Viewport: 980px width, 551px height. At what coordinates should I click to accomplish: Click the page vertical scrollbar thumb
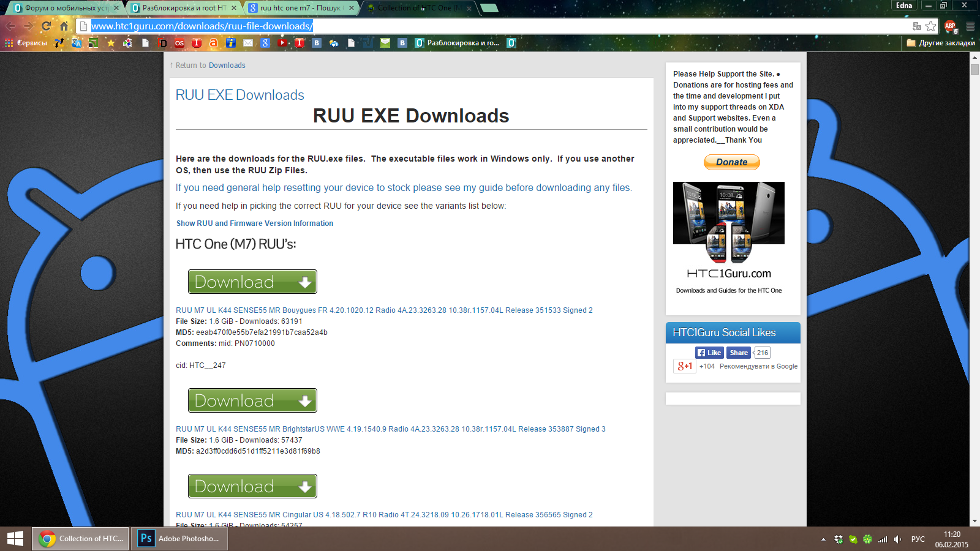coord(974,69)
